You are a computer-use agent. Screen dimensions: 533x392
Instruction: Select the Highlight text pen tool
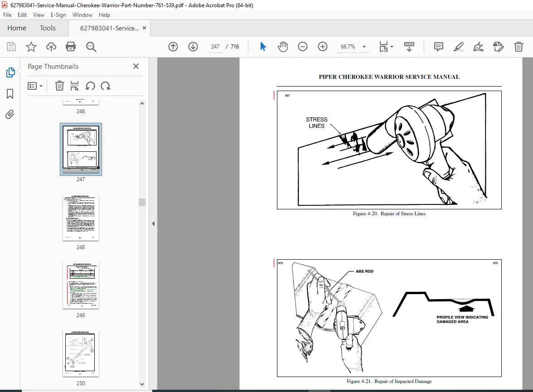pyautogui.click(x=459, y=47)
